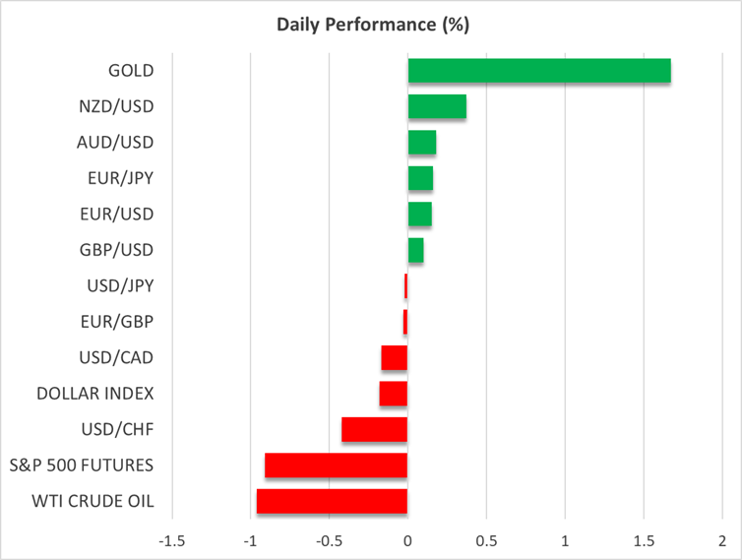Select the EUR/USD green bar
The height and width of the screenshot is (560, 742).
tap(419, 214)
